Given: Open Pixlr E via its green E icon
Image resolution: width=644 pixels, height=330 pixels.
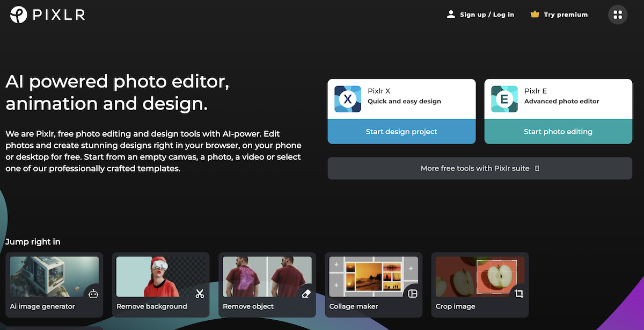Looking at the screenshot, I should pos(503,98).
